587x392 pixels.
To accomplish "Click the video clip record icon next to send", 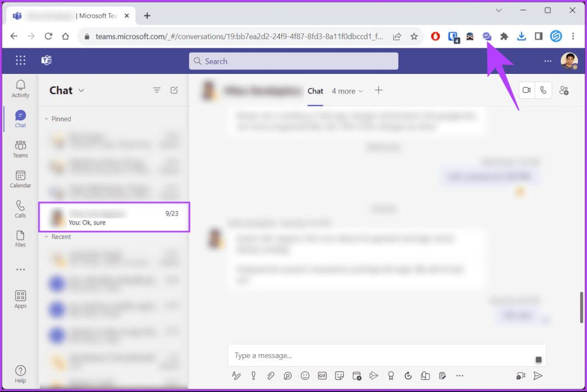I will (x=521, y=375).
